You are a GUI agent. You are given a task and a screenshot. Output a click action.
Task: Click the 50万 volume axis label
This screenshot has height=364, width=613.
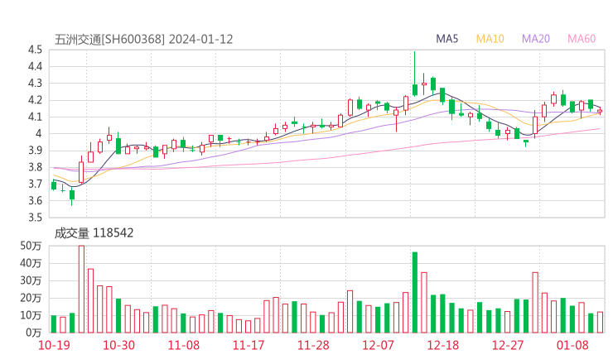tap(31, 246)
